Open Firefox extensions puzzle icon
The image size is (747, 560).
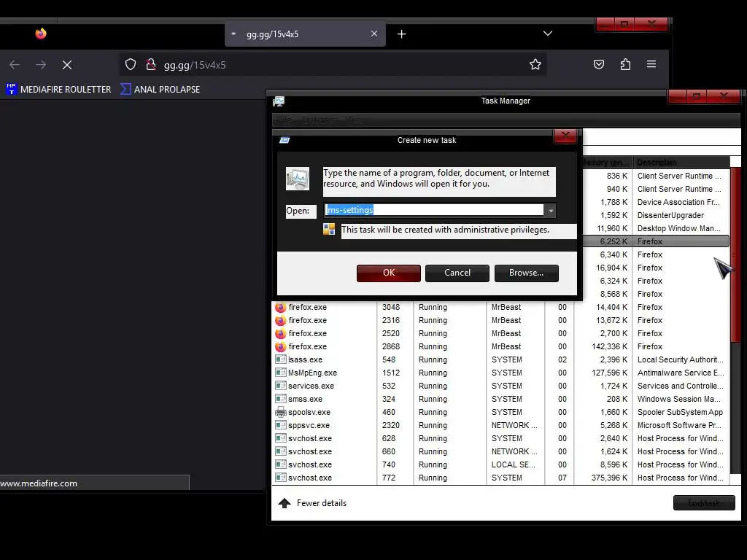tap(625, 64)
